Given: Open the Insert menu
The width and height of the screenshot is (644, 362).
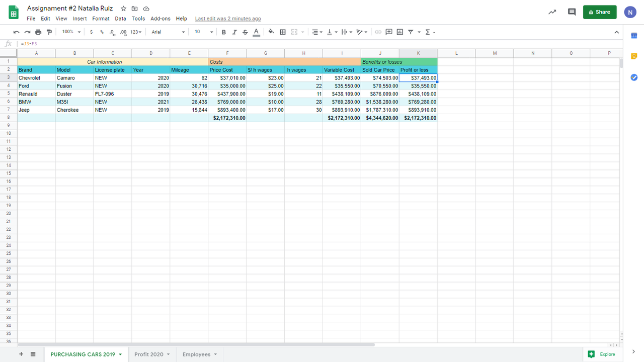Looking at the screenshot, I should coord(79,19).
